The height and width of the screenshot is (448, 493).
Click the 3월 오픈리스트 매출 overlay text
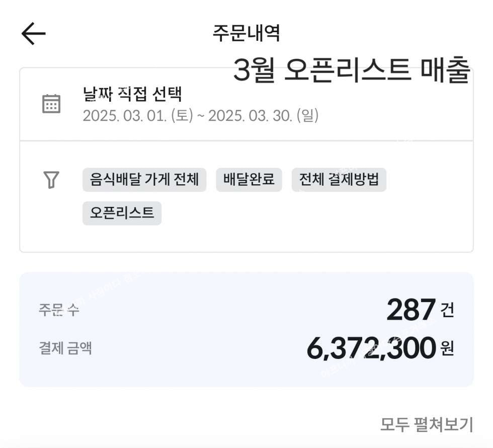tap(352, 70)
